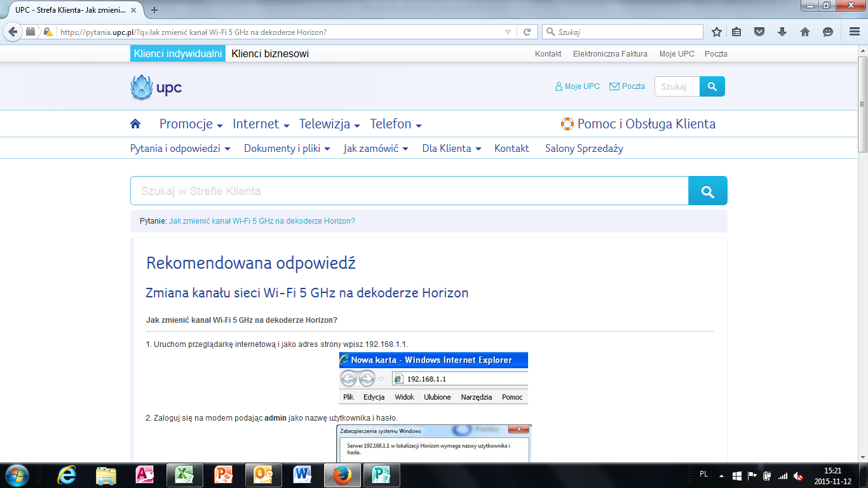The height and width of the screenshot is (488, 868).
Task: Click the large Strefa Klienta search button
Action: click(x=708, y=191)
